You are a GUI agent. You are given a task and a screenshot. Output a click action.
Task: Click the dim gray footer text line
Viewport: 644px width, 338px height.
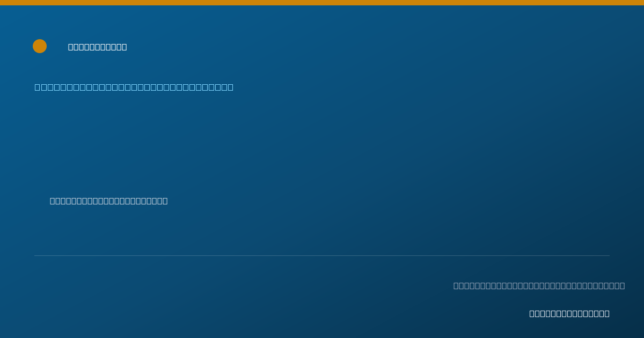pos(539,285)
